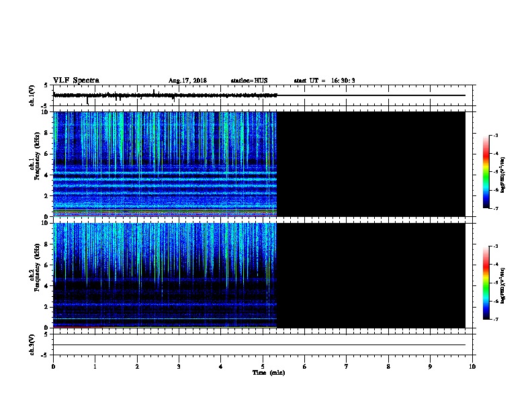Click the "-7" value on ch.2 color bar
Image resolution: width=532 pixels, height=411 pixels.
[x=496, y=319]
